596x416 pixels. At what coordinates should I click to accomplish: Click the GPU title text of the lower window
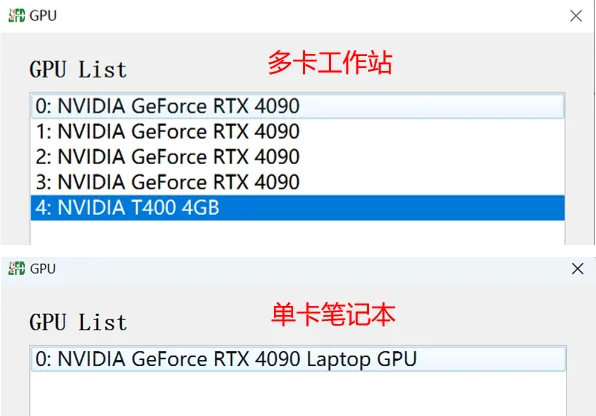(43, 269)
